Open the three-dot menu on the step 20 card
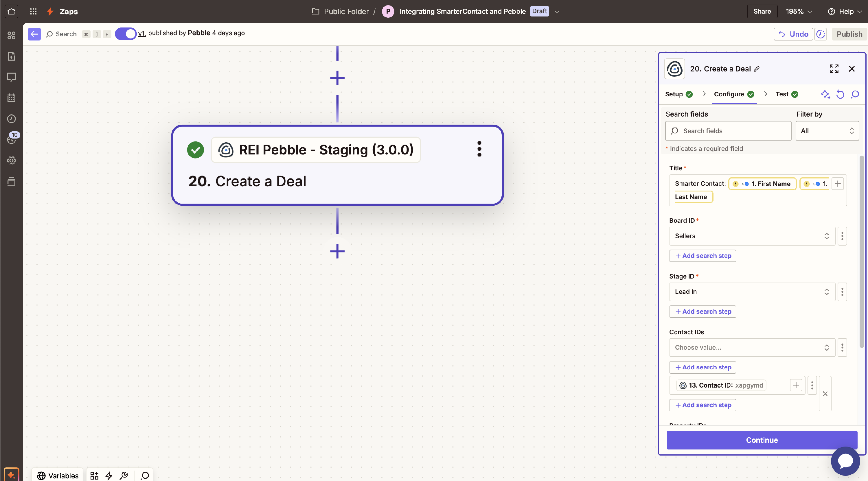The width and height of the screenshot is (868, 481). coord(479,149)
